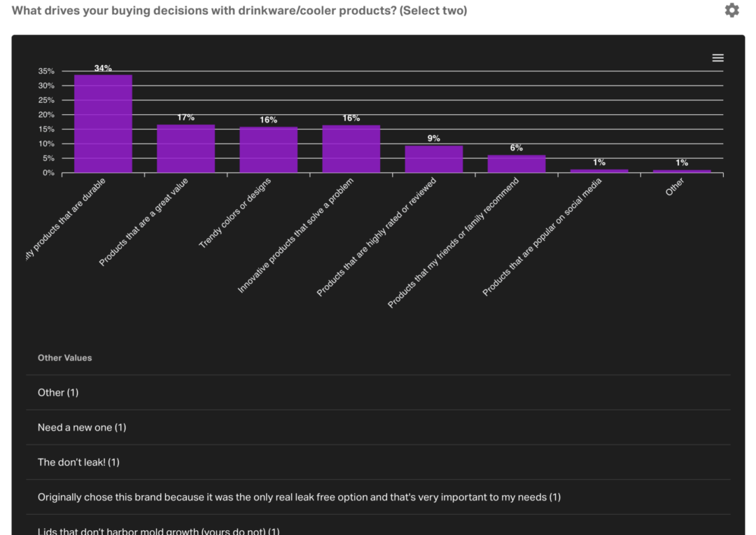
Task: Click the 'Other Values' section header
Action: (64, 358)
